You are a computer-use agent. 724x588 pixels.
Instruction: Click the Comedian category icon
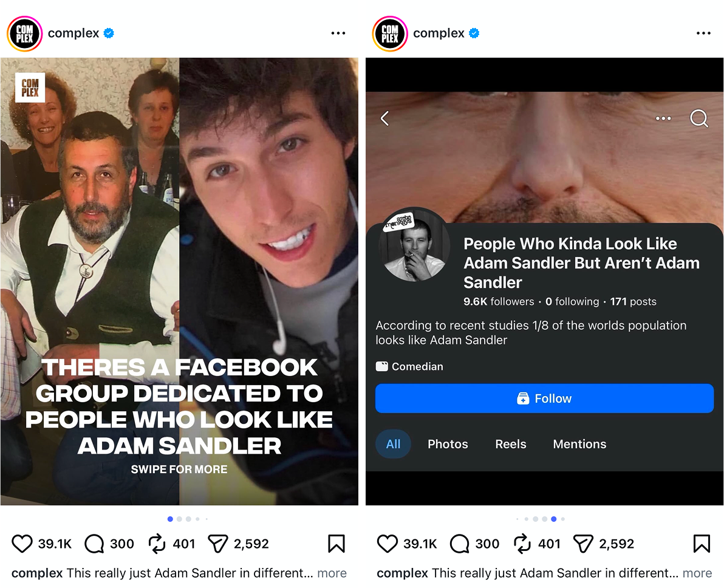pos(381,366)
